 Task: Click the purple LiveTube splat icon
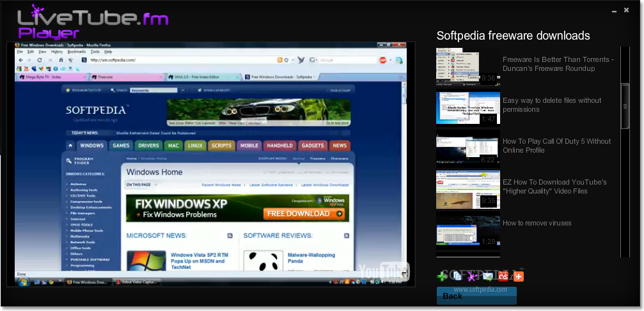(473, 277)
